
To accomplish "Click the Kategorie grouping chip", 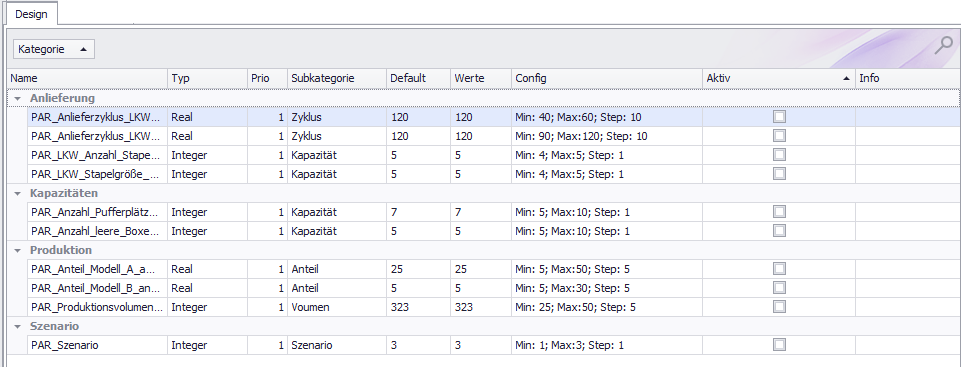I will (54, 50).
